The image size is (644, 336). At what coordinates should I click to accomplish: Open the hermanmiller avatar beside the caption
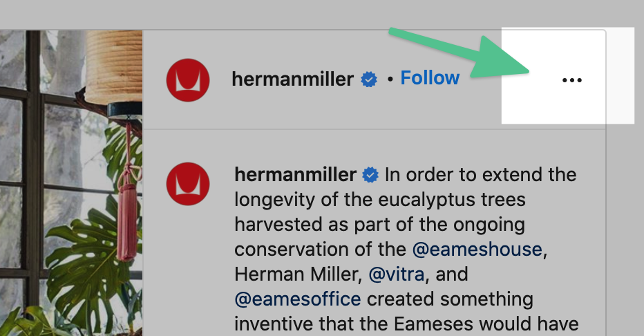click(188, 184)
